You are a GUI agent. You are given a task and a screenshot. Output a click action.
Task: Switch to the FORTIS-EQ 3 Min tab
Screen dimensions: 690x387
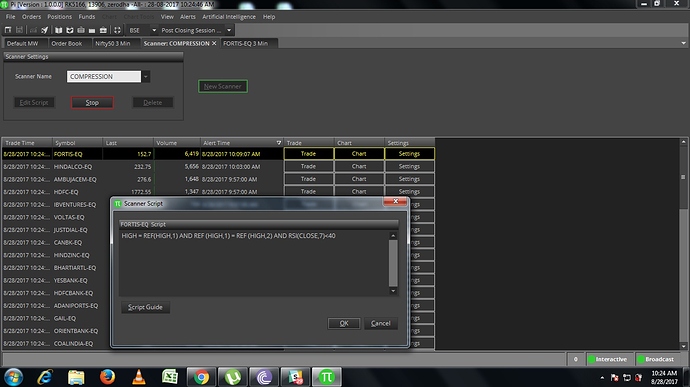tap(245, 43)
